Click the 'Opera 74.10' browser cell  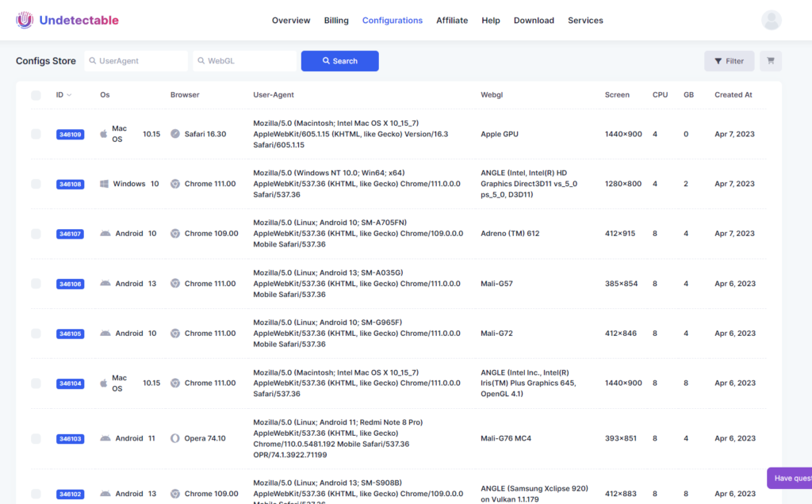(205, 438)
